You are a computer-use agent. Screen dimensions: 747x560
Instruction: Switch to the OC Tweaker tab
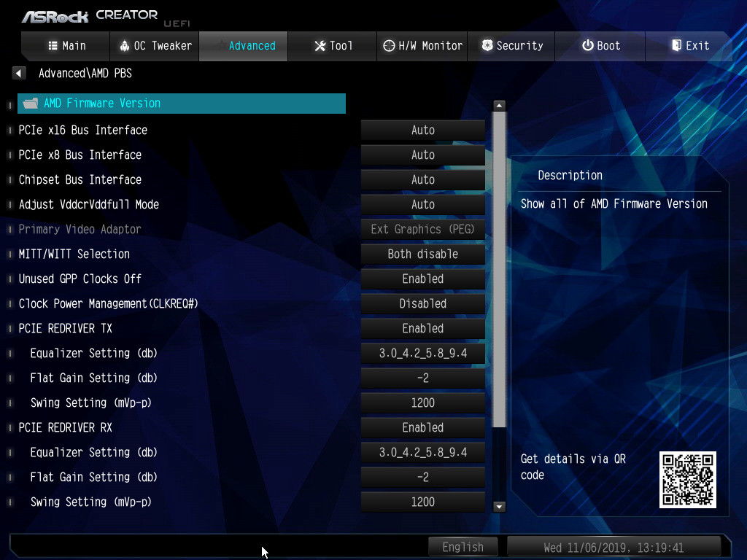coord(155,45)
